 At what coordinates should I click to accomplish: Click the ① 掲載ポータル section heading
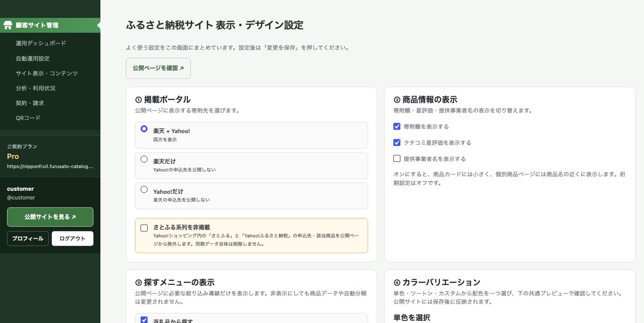click(163, 100)
